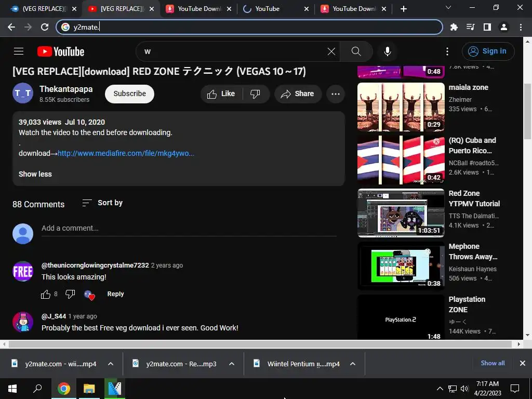532x399 pixels.
Task: Open Windows taskbar search
Action: [37, 389]
